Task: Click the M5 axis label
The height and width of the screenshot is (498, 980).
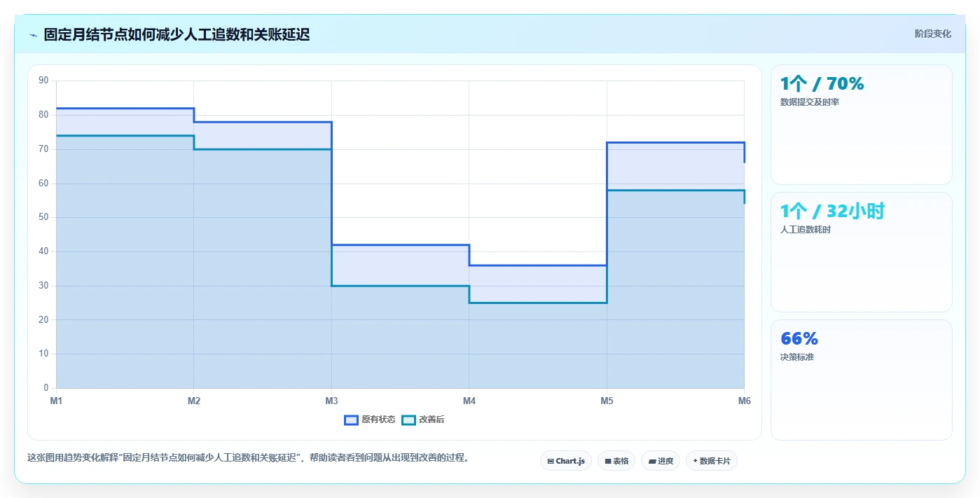Action: tap(607, 401)
